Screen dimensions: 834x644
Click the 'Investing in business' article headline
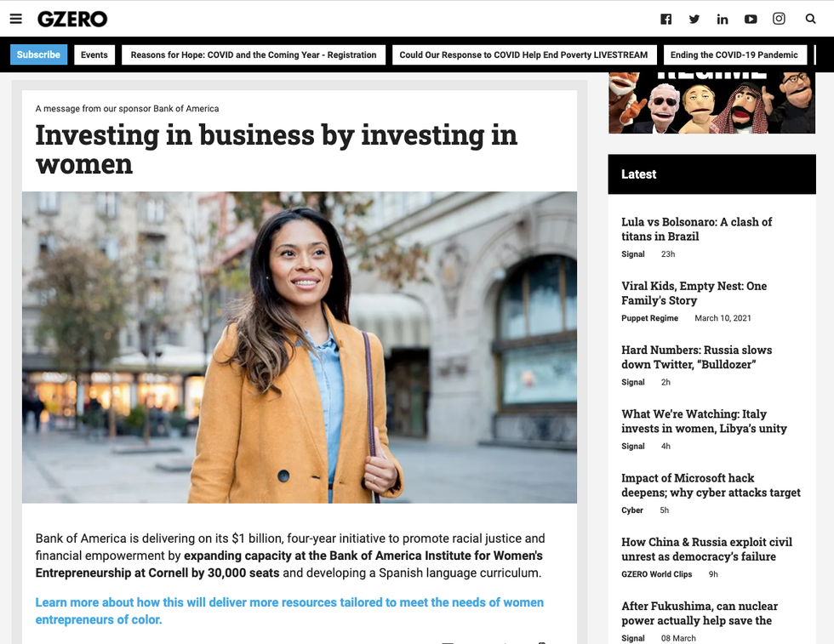click(277, 148)
